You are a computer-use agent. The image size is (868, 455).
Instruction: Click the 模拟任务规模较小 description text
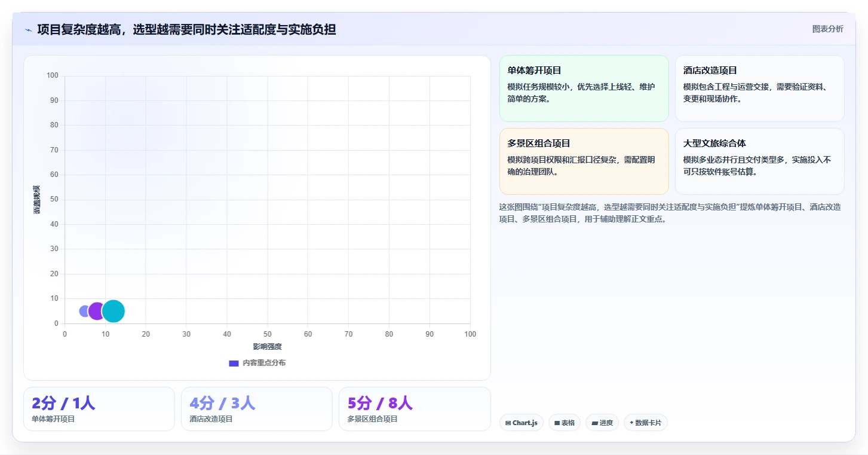pos(582,93)
